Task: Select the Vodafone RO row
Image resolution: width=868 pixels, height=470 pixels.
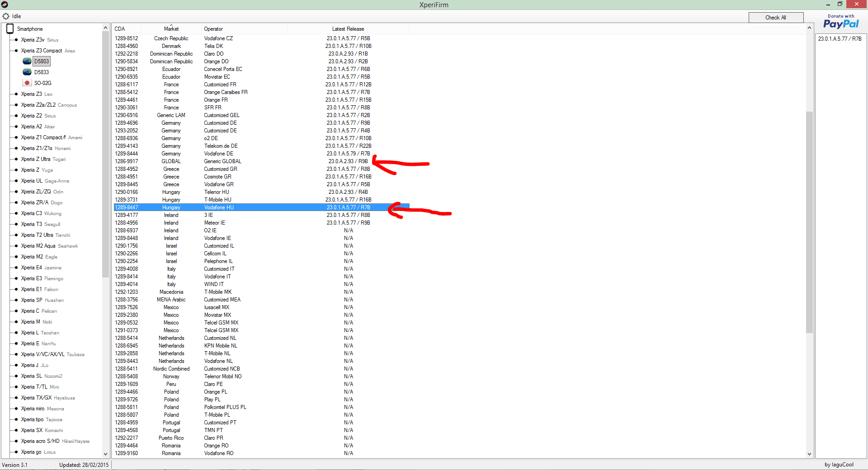Action: [261, 453]
